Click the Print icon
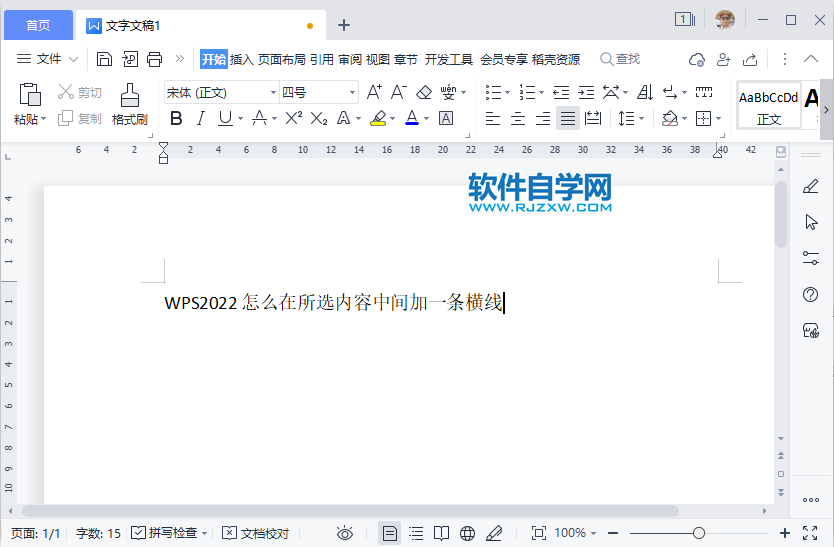The width and height of the screenshot is (834, 547). point(155,59)
